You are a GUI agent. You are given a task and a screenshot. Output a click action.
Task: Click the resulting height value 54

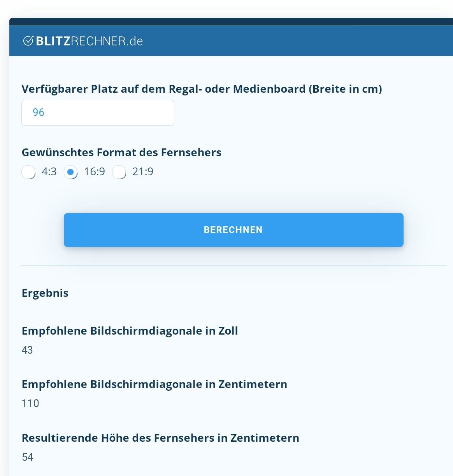click(26, 457)
